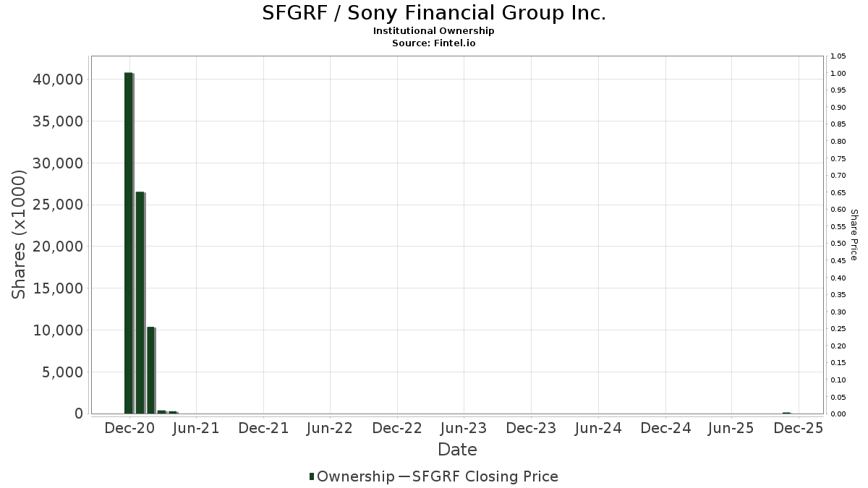Screen dimensions: 868x488
Task: Click the Ownership legend label
Action: click(x=355, y=476)
